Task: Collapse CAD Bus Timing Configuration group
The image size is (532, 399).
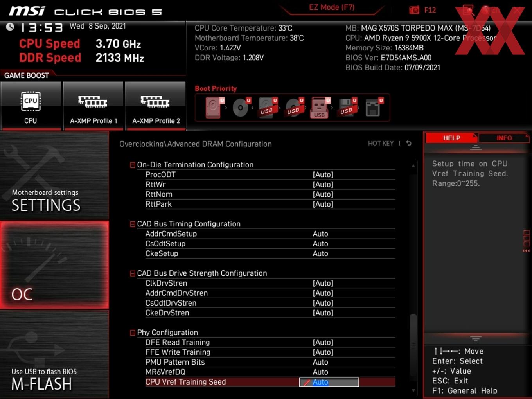Action: pos(133,224)
